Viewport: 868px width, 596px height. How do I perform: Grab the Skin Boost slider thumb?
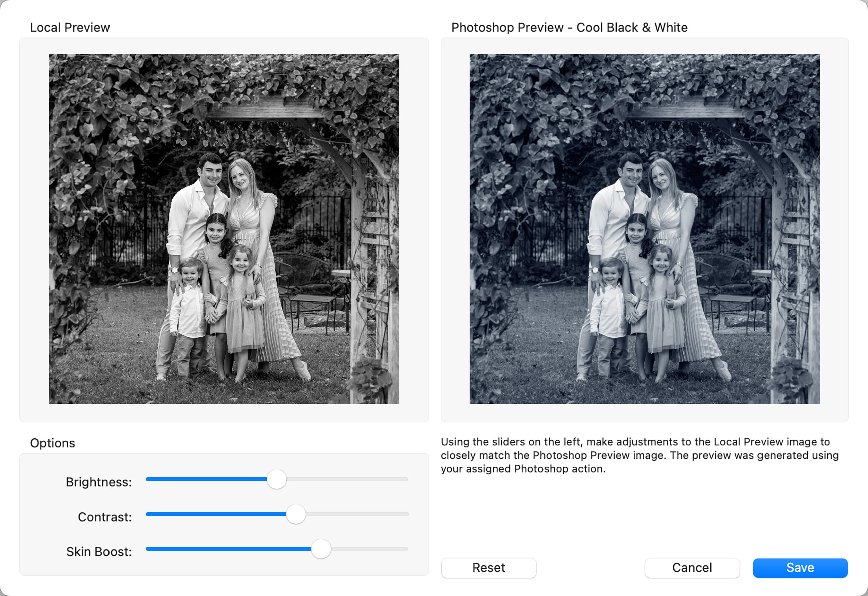[321, 549]
